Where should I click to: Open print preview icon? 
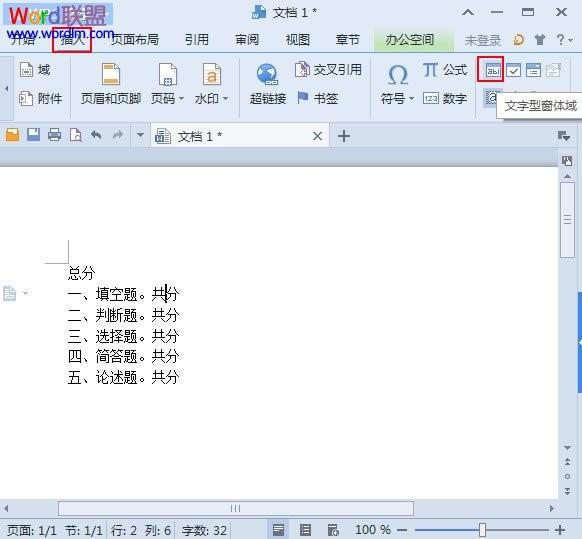[x=76, y=135]
